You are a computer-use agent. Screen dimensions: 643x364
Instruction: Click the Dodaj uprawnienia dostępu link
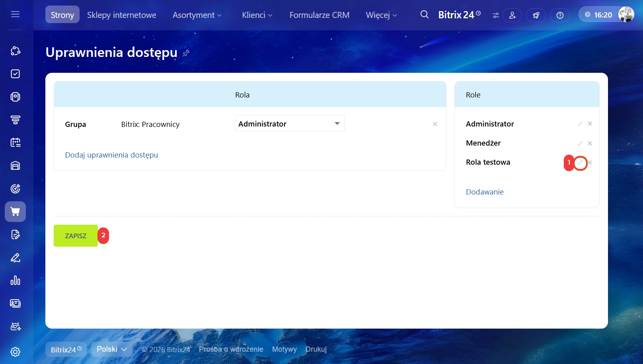(111, 155)
